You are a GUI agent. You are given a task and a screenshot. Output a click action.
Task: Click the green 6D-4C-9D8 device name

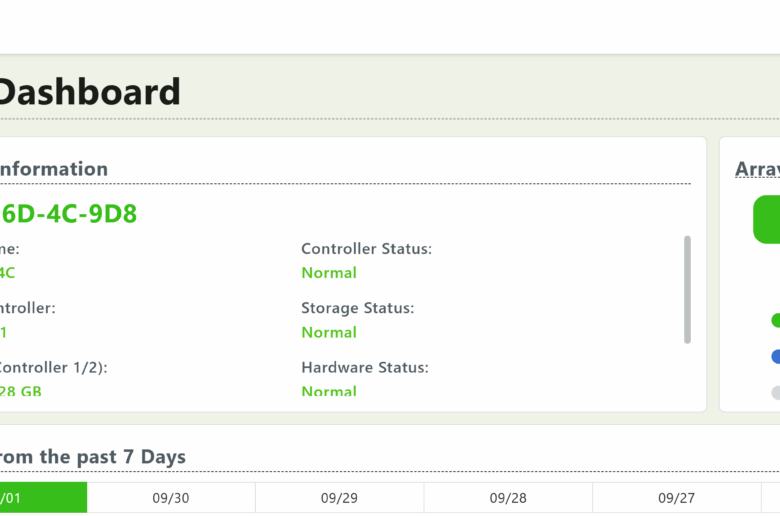click(68, 214)
